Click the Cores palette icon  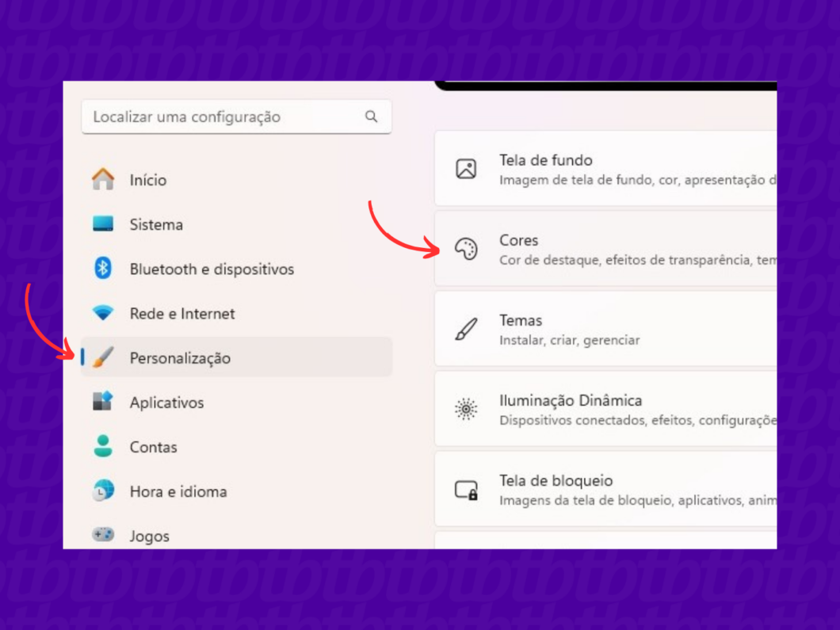tap(467, 248)
